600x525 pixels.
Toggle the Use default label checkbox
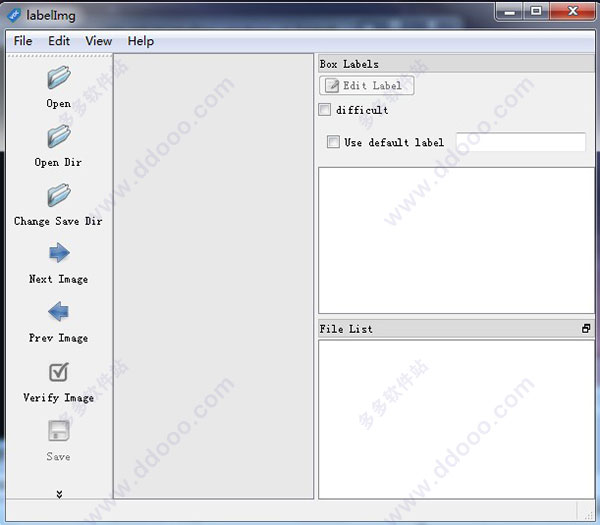tap(333, 142)
